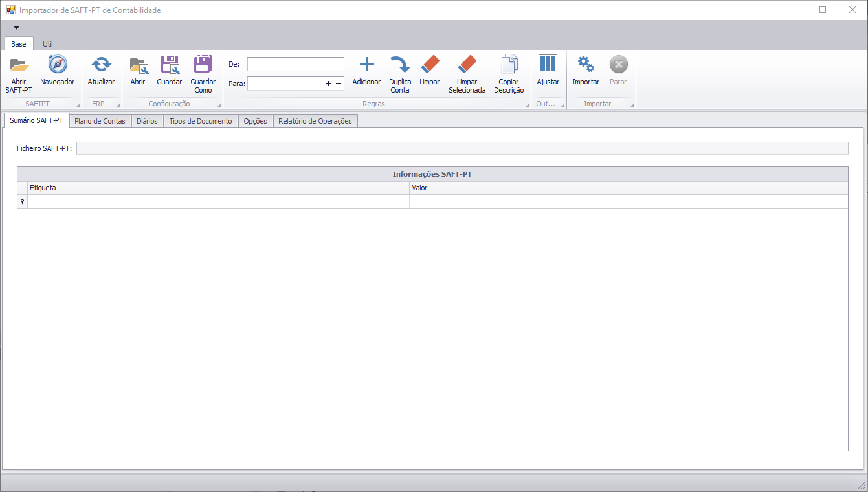
Task: Add a rule with Adicionar plus icon
Action: 366,65
